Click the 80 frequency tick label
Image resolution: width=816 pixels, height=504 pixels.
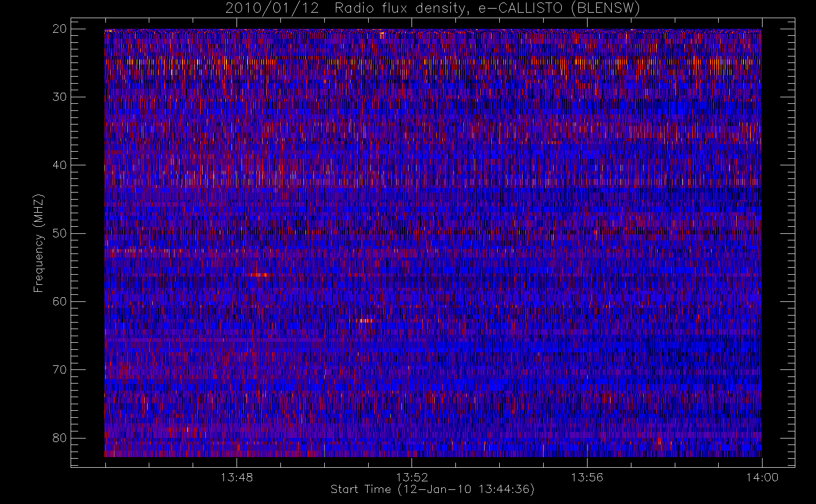(x=60, y=438)
